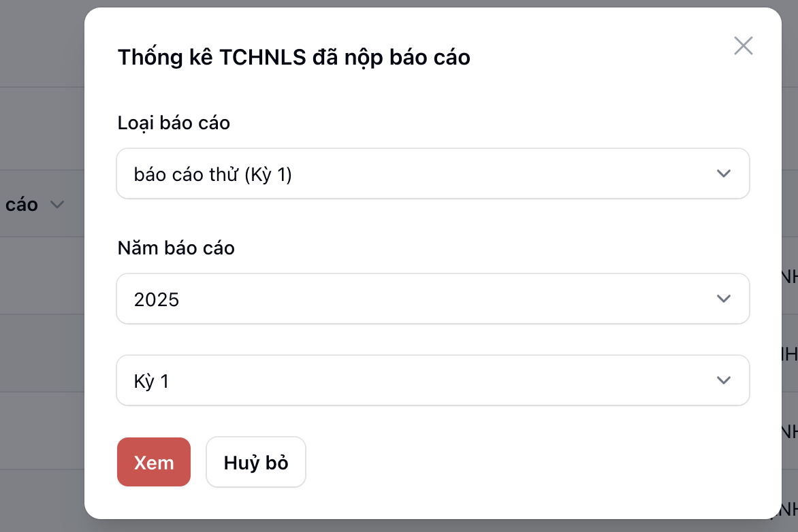Click the background 'cáo' column header text
Viewport: 798px width, 532px height.
pyautogui.click(x=22, y=204)
